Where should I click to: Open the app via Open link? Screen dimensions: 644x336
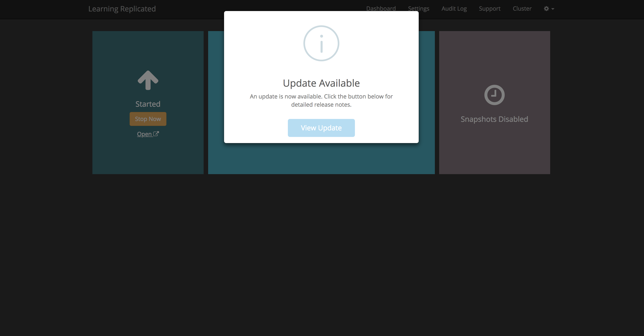pyautogui.click(x=148, y=134)
